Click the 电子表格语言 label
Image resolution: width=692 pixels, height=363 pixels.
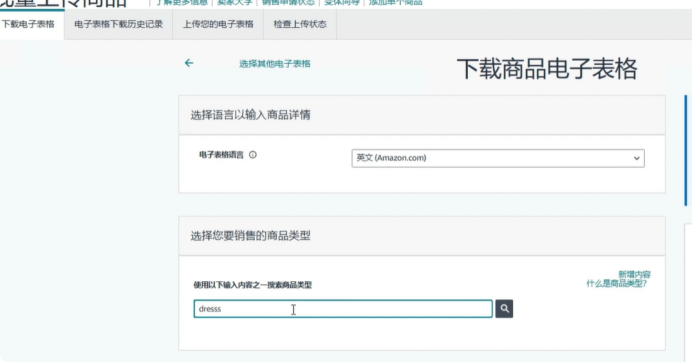coord(221,155)
